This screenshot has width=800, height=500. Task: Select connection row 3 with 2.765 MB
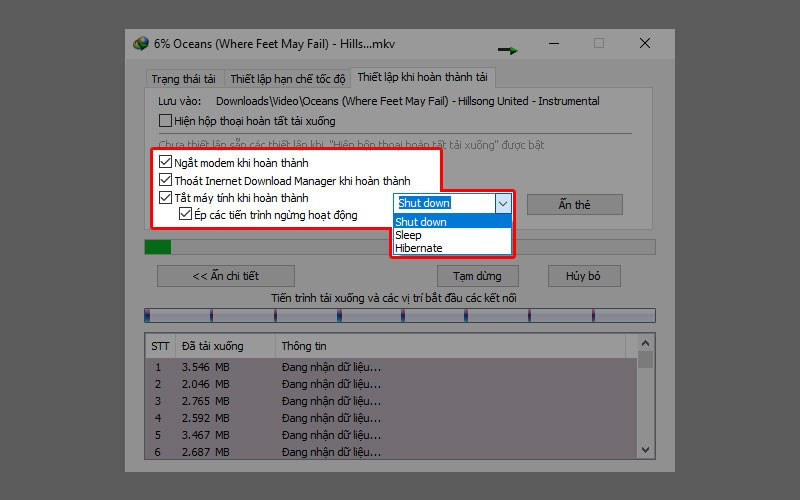[x=391, y=401]
